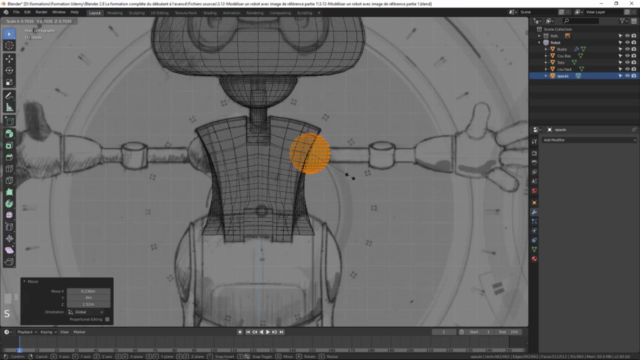Play the animation forward
The width and height of the screenshot is (640, 360).
click(268, 332)
